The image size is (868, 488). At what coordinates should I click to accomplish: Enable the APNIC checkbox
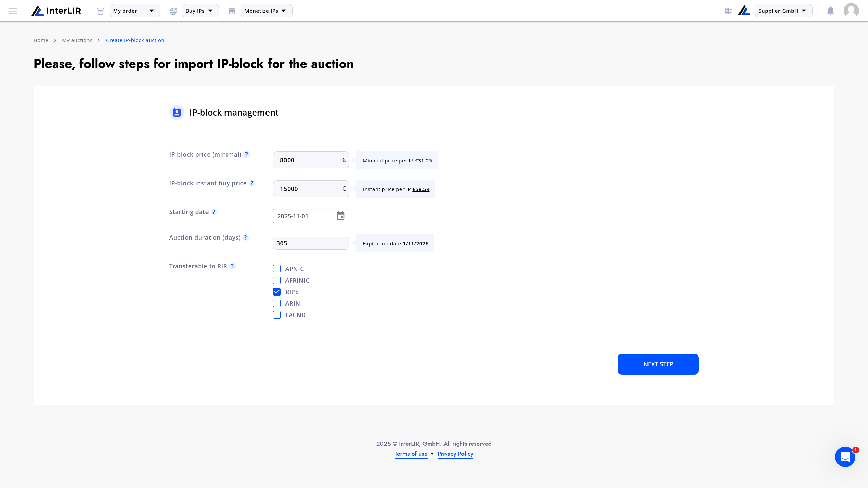tap(277, 269)
